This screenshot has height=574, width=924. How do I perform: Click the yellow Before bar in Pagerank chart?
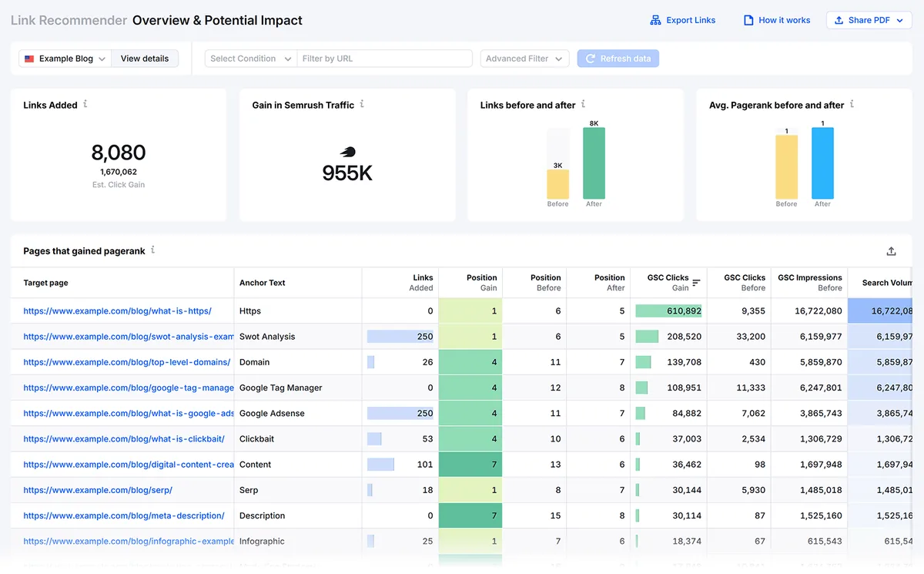click(786, 166)
